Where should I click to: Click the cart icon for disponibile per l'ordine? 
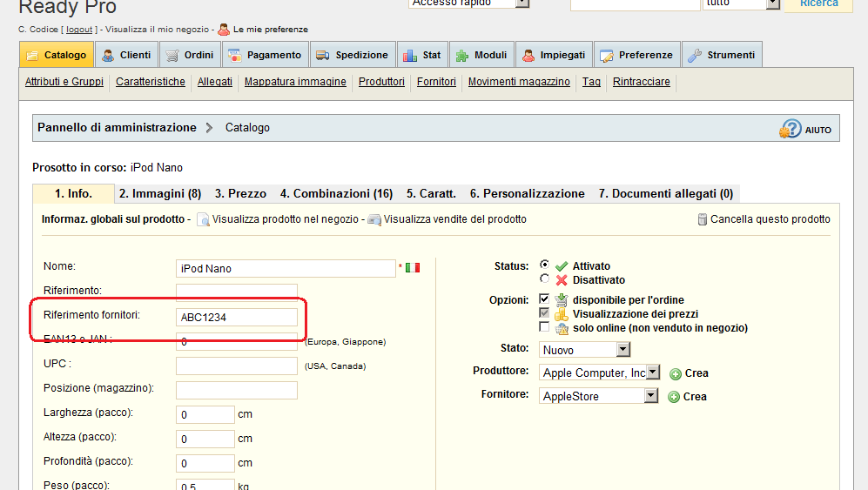click(562, 300)
